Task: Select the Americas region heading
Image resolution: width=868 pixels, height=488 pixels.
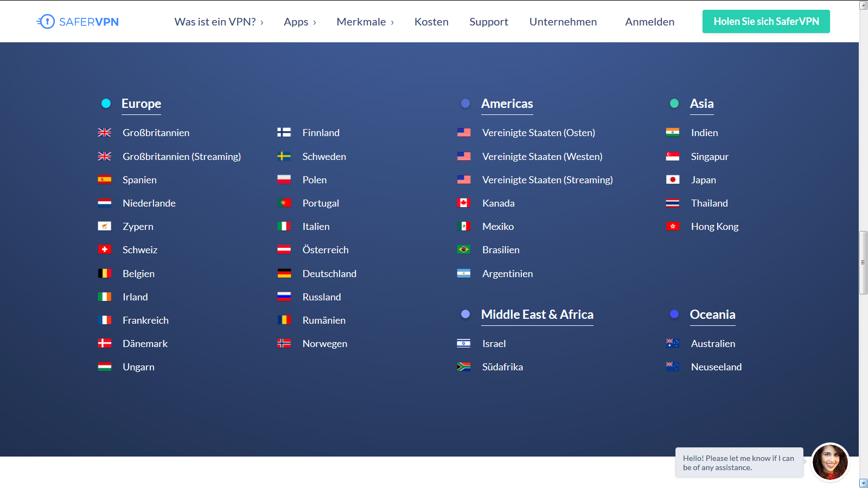Action: (507, 104)
